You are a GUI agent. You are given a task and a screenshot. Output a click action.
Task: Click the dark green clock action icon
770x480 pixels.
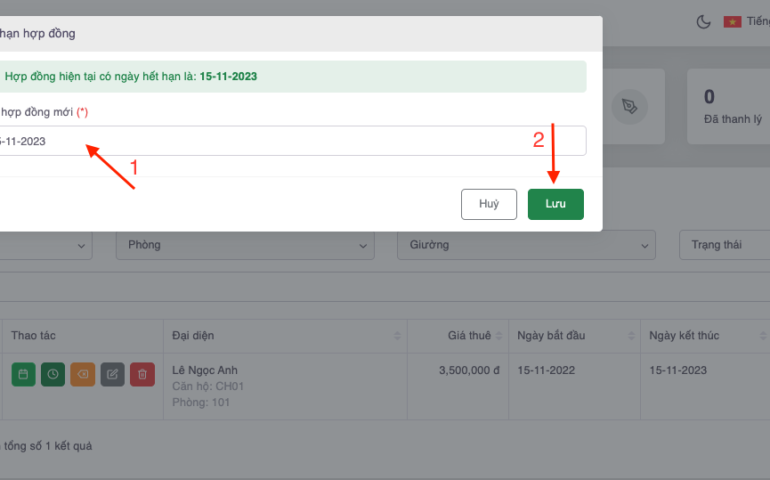(x=53, y=375)
